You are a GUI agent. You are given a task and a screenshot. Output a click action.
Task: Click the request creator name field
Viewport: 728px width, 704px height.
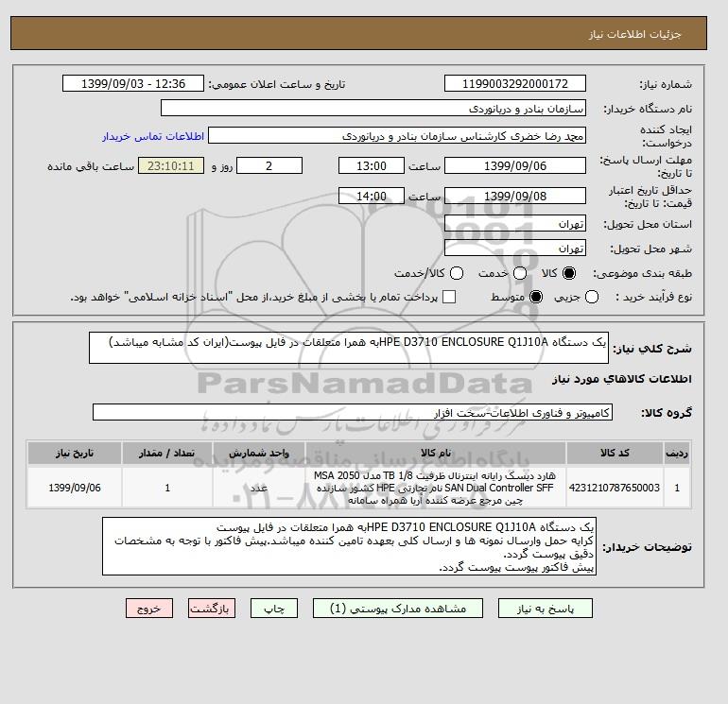397,136
